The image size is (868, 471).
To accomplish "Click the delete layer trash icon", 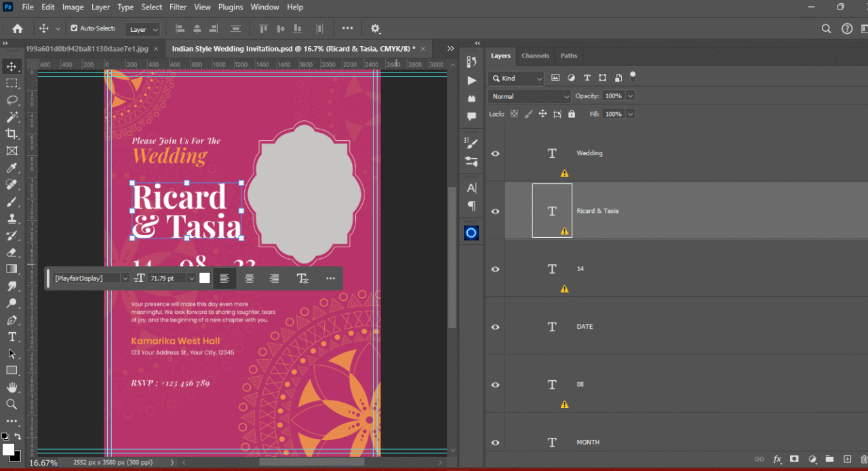I will pyautogui.click(x=863, y=459).
